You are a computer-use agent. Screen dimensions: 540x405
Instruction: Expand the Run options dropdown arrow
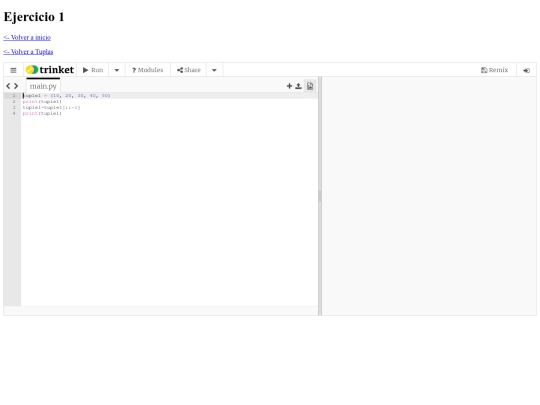tap(117, 70)
